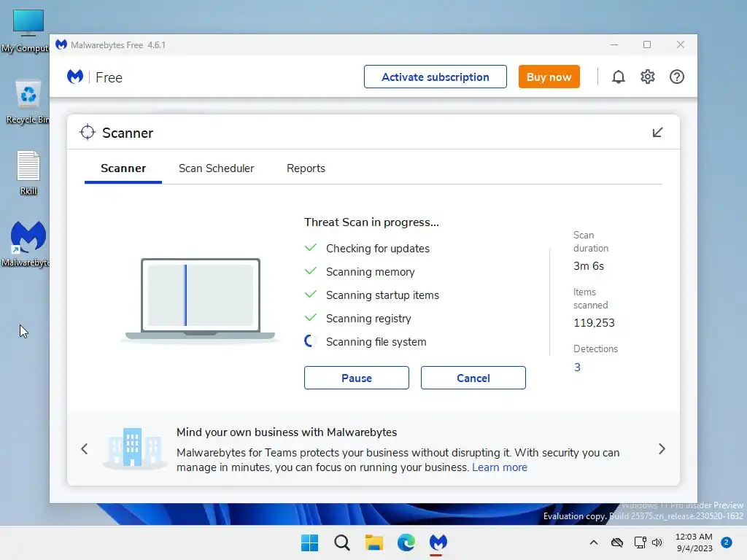The width and height of the screenshot is (747, 560).
Task: View the 3 detections count
Action: [x=577, y=367]
